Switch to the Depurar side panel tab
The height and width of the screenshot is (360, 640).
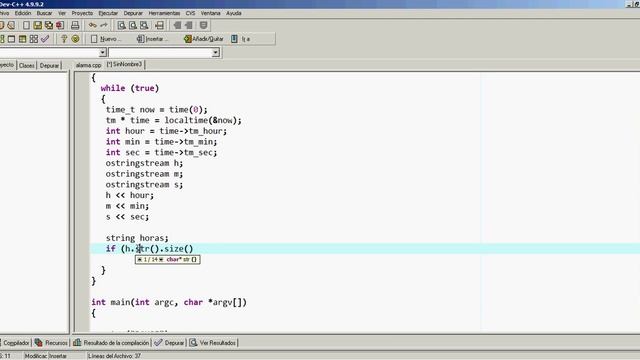pyautogui.click(x=49, y=65)
